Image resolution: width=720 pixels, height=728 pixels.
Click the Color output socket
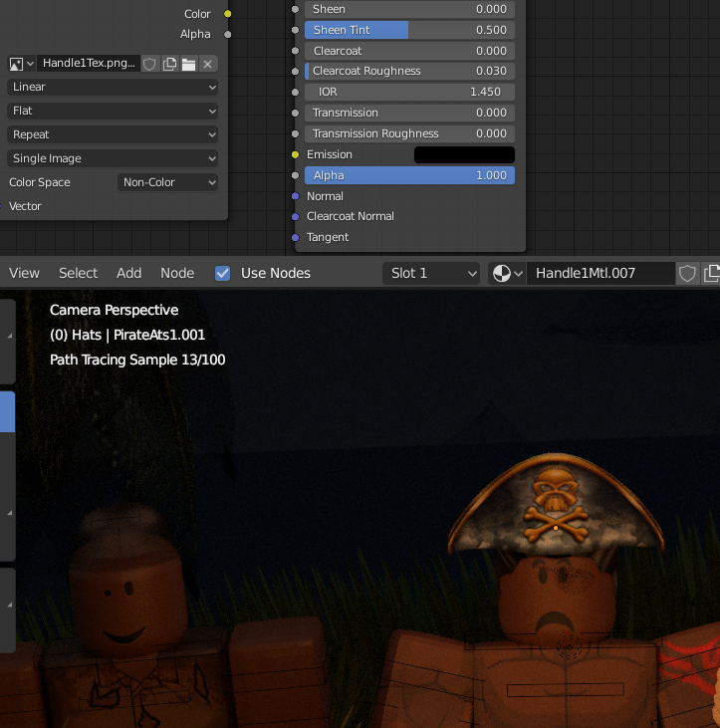[x=227, y=14]
